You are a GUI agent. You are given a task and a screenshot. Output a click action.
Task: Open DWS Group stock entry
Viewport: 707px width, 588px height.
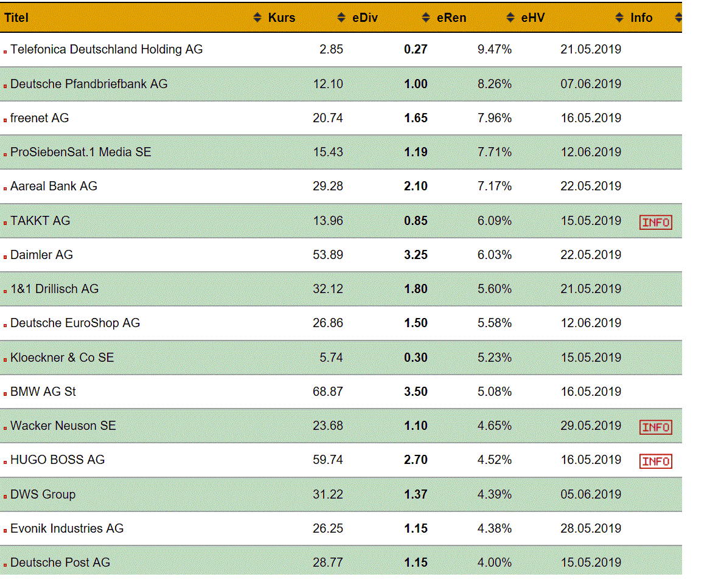click(43, 494)
